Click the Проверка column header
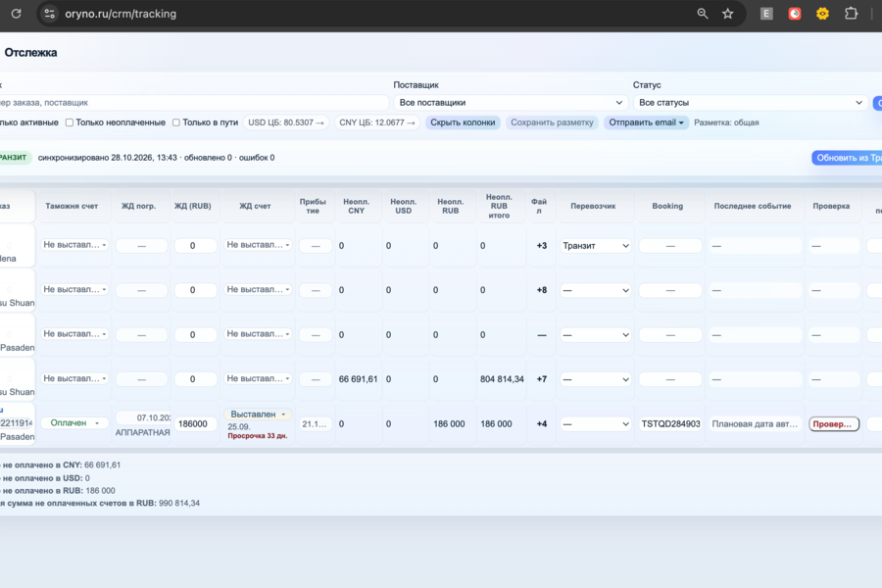The width and height of the screenshot is (882, 588). 831,206
